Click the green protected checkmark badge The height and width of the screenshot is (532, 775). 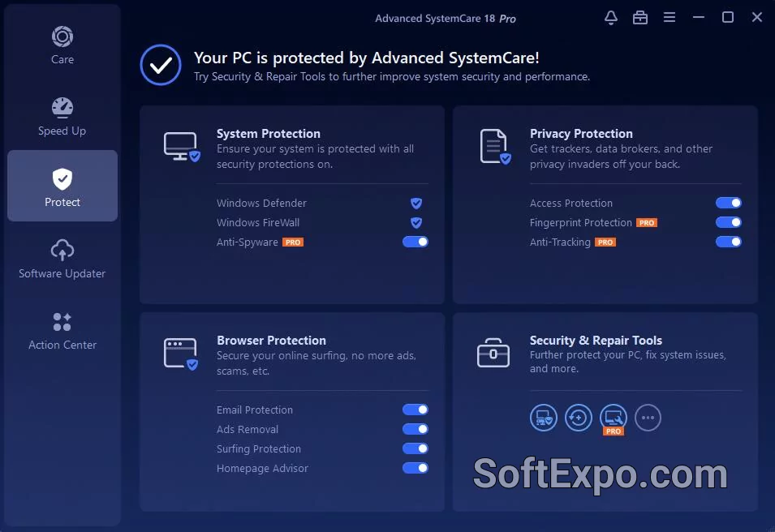pyautogui.click(x=160, y=66)
